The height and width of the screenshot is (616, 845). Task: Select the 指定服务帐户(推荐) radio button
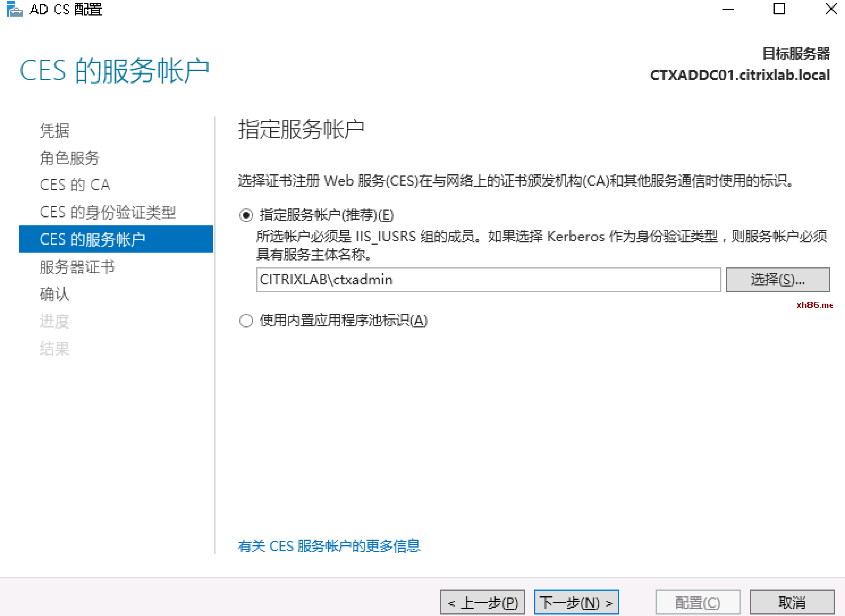pyautogui.click(x=246, y=215)
